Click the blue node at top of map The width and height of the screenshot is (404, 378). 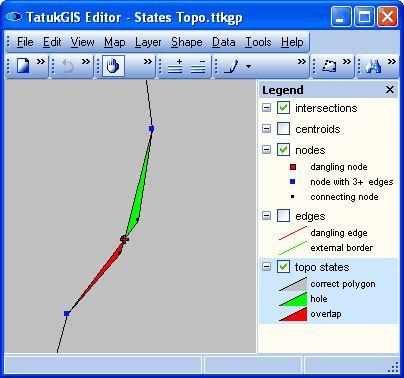(152, 128)
